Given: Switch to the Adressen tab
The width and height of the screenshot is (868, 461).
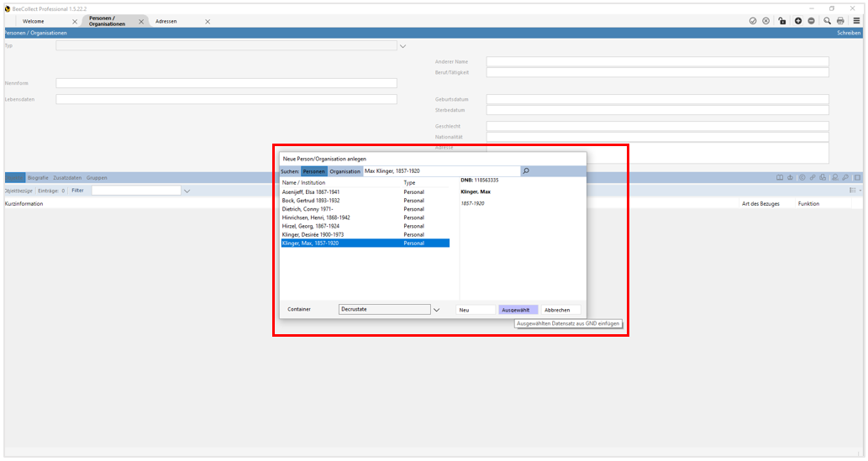Looking at the screenshot, I should (x=166, y=21).
